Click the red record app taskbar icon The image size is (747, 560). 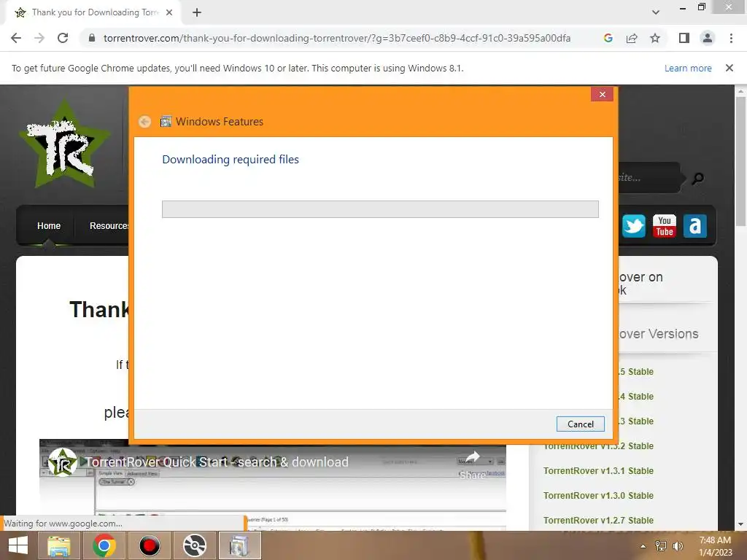(x=150, y=545)
